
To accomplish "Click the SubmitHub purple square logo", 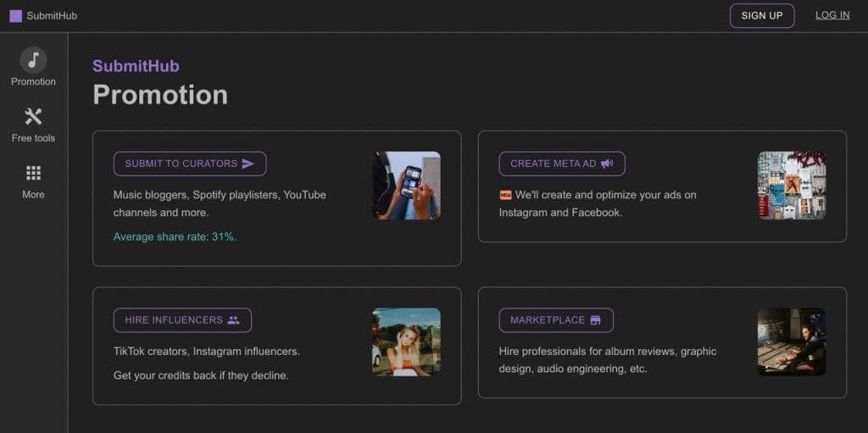I will 15,16.
